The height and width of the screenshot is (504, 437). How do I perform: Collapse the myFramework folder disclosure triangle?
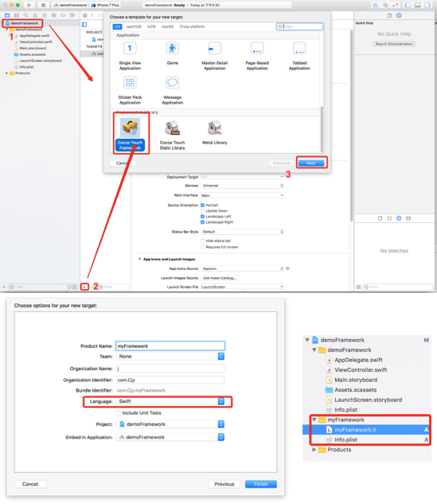pyautogui.click(x=314, y=420)
